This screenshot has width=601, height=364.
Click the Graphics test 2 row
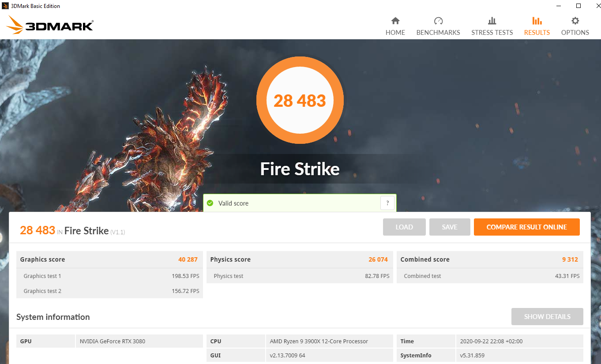109,291
